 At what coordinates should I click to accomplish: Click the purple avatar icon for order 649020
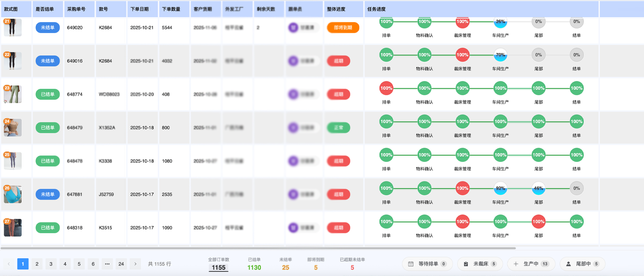tap(293, 27)
